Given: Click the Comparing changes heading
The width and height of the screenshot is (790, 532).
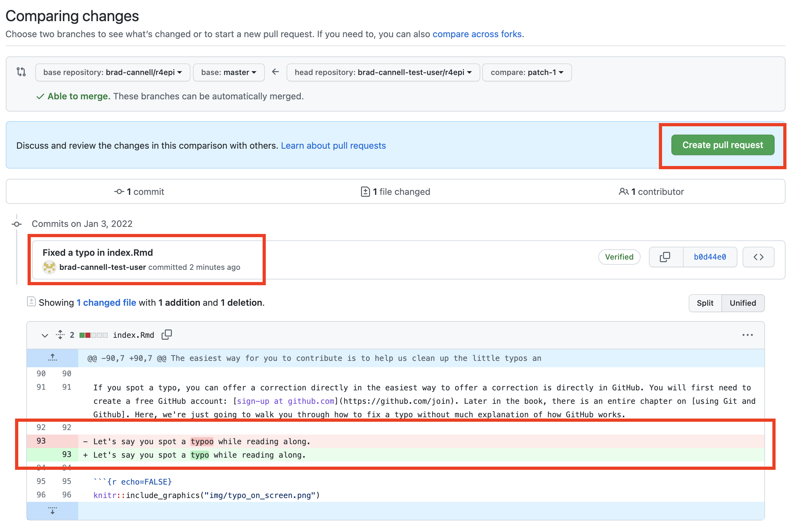Looking at the screenshot, I should pyautogui.click(x=72, y=16).
